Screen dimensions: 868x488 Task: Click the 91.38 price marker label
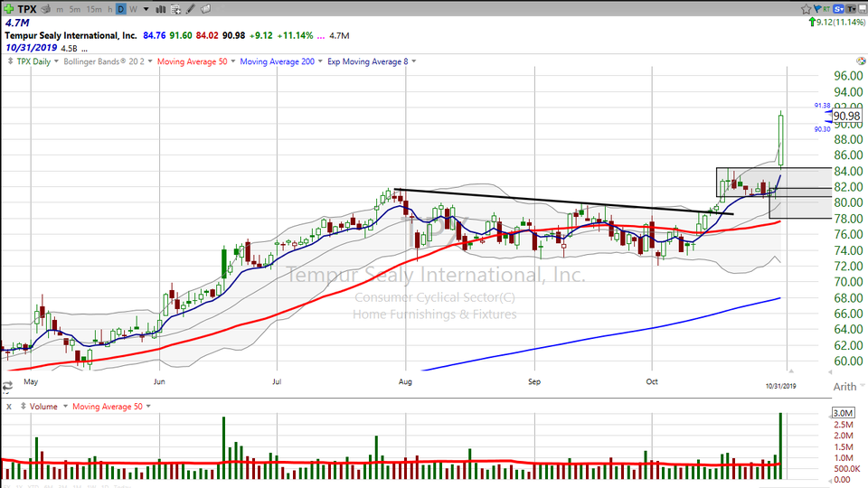pyautogui.click(x=822, y=105)
